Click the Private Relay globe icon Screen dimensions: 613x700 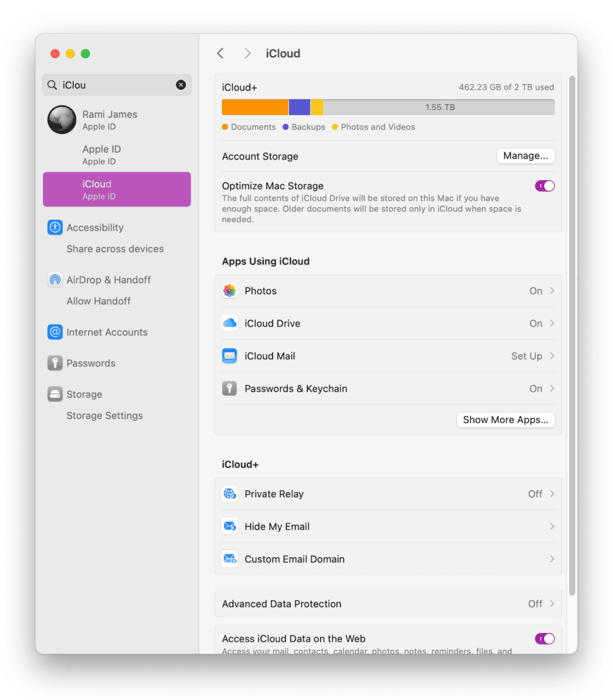230,494
